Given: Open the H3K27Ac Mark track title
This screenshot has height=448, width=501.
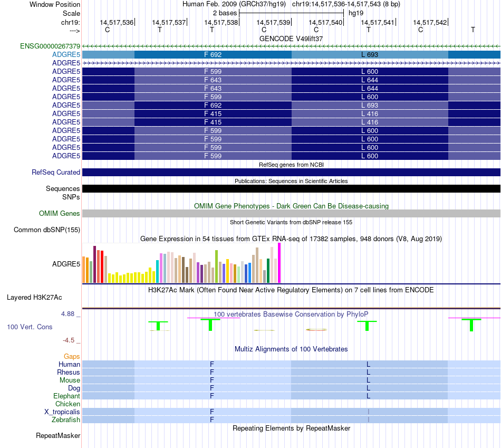Looking at the screenshot, I should (291, 290).
